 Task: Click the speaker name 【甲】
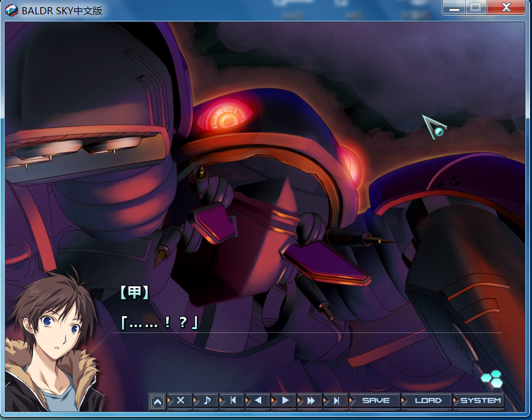point(134,292)
